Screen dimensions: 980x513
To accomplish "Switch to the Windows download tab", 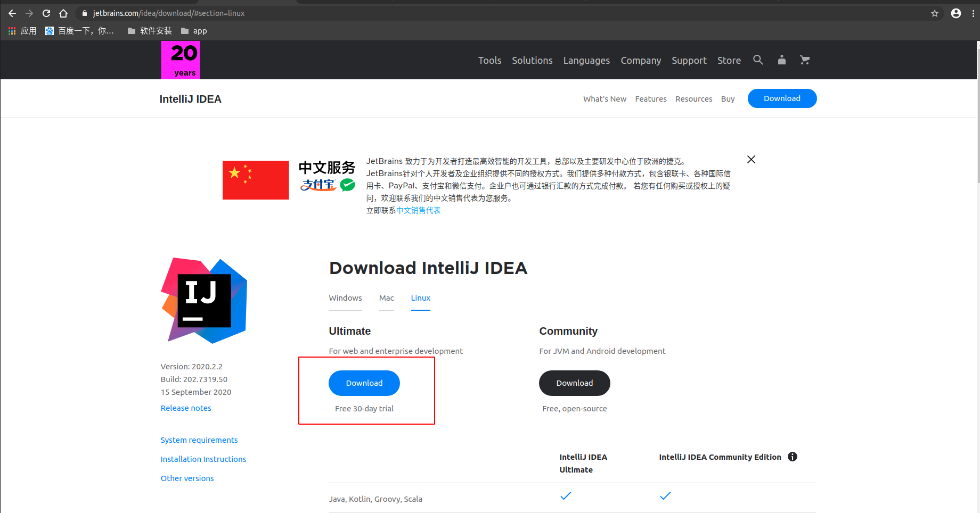I will pos(345,298).
